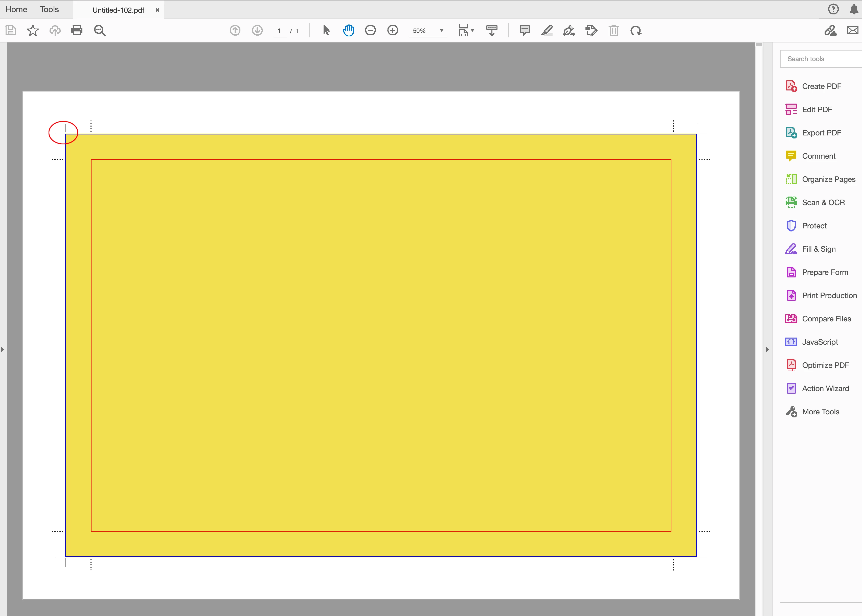Select the Hand pan tool
The height and width of the screenshot is (616, 862).
348,30
